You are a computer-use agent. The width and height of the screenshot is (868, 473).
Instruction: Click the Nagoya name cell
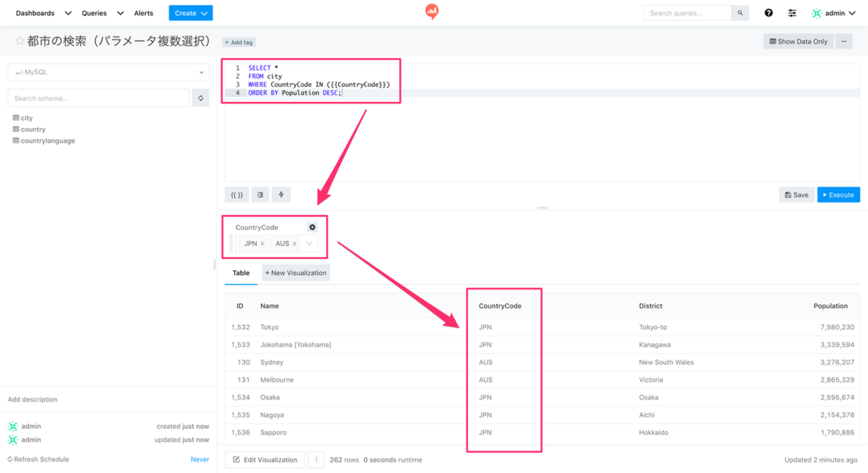(272, 415)
